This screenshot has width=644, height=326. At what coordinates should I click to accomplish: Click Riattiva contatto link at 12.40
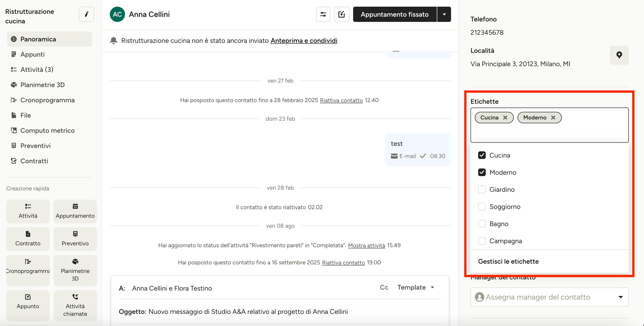click(x=341, y=100)
